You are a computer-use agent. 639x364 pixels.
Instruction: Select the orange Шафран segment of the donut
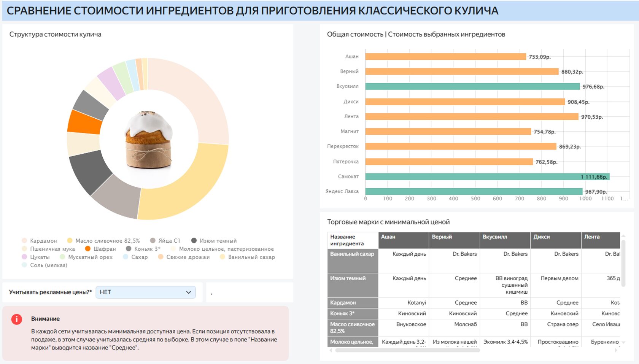coord(84,122)
